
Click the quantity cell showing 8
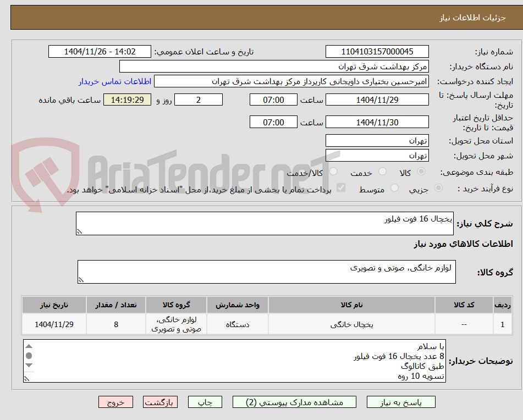[116, 324]
